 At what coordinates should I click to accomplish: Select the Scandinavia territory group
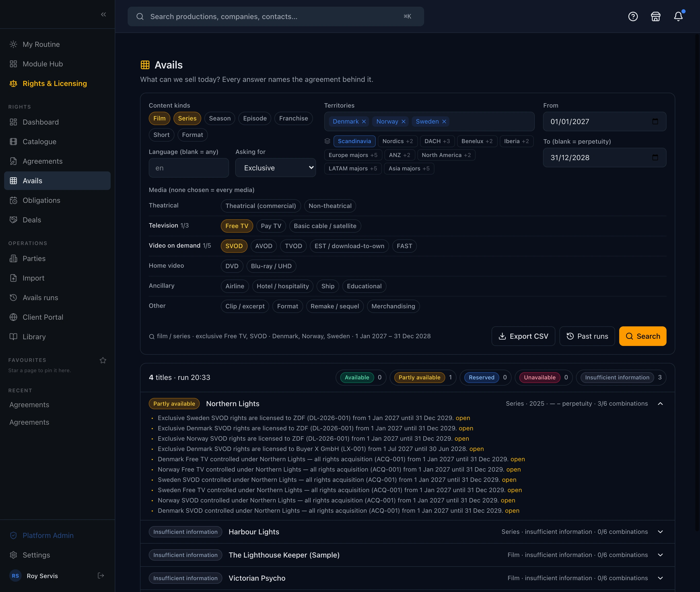[354, 141]
